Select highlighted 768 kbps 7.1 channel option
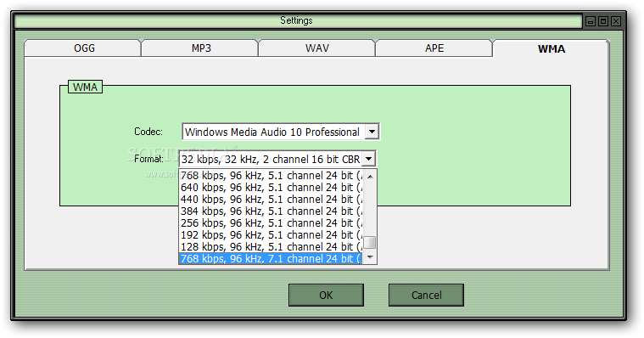The height and width of the screenshot is (338, 644). click(272, 259)
